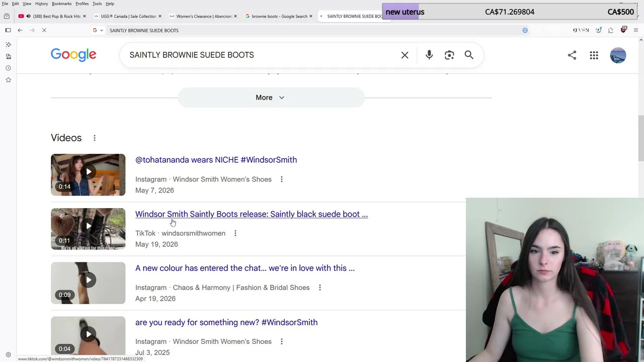Viewport: 644px width, 362px height.
Task: Open the Edit menu
Action: [x=16, y=4]
